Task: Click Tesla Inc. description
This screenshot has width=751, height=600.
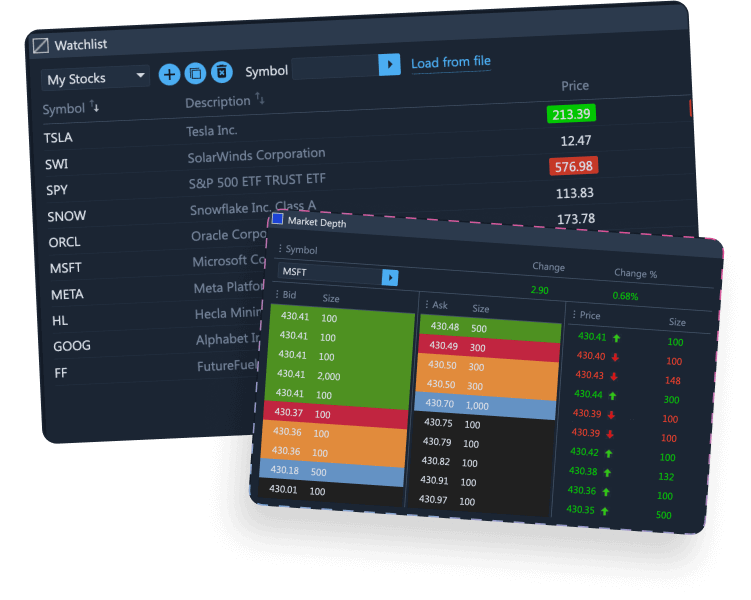Action: [x=212, y=130]
